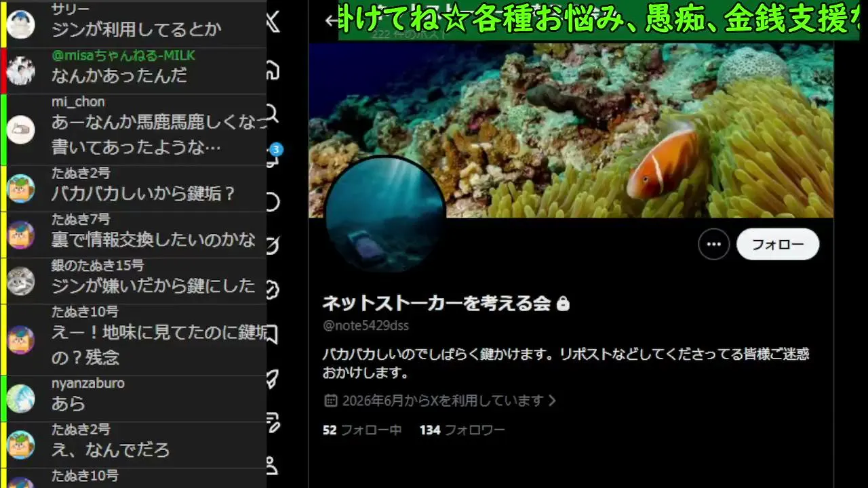Click '2026年6月からXを利用しています' join date
This screenshot has width=868, height=488.
pos(443,401)
